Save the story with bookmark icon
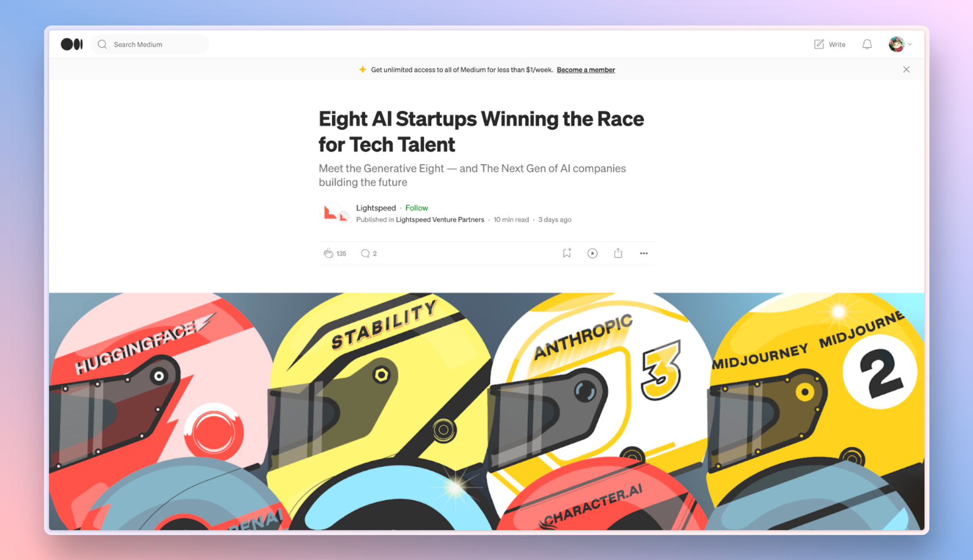 click(567, 253)
